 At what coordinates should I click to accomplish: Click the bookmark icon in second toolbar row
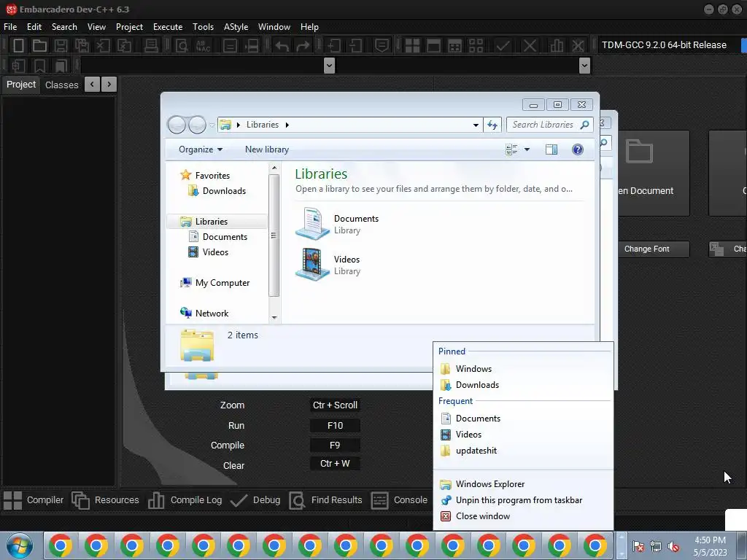(39, 66)
